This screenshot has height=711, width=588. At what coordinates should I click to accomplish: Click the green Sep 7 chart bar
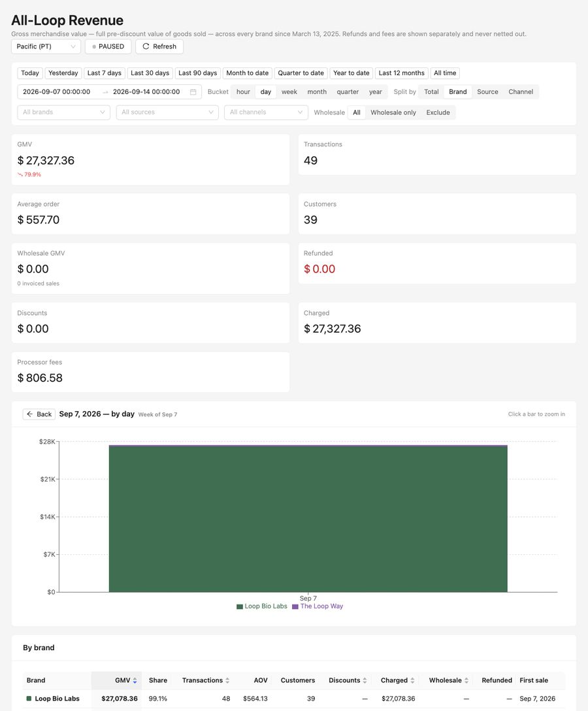pyautogui.click(x=308, y=519)
